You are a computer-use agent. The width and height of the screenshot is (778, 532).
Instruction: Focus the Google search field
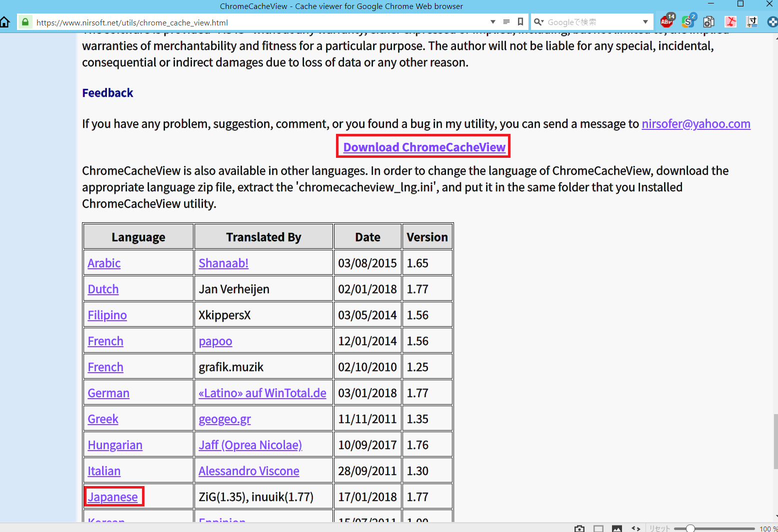pos(592,22)
